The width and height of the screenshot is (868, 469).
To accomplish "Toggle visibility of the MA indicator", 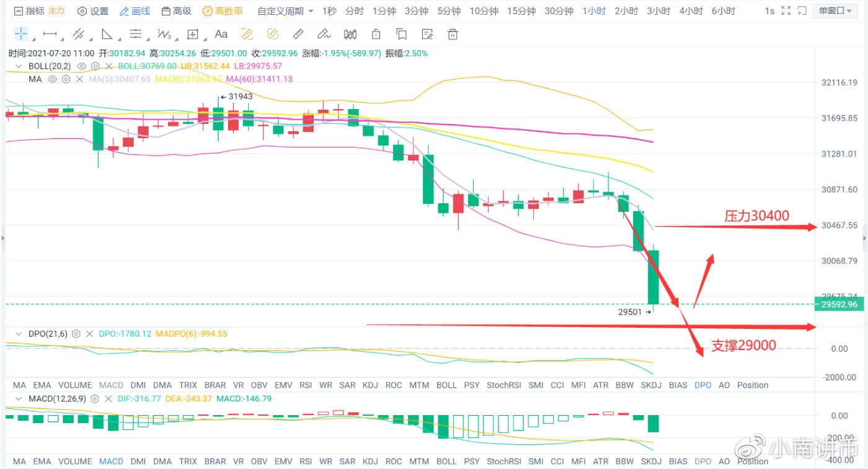I will point(53,79).
